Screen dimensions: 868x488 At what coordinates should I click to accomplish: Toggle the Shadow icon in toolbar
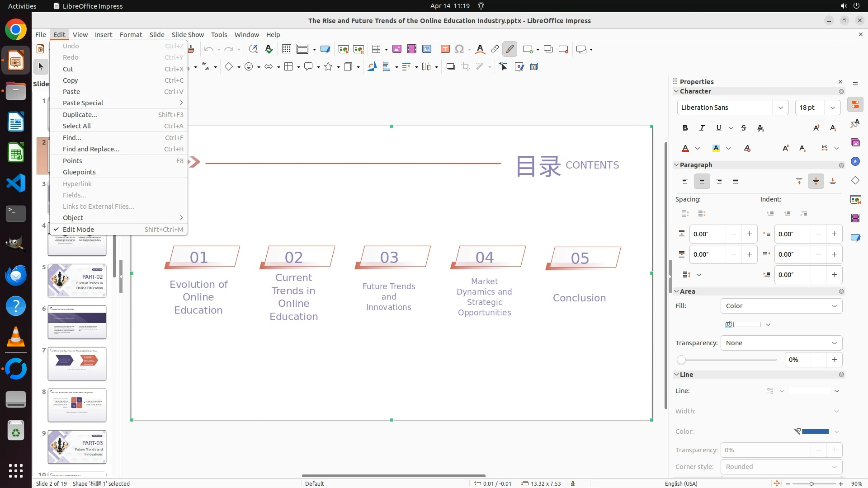[450, 67]
